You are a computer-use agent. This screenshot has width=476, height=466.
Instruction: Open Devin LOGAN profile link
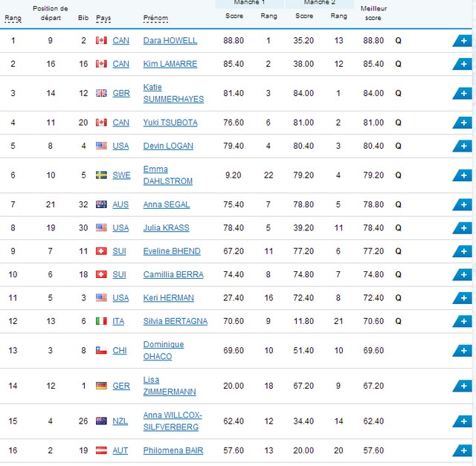point(168,146)
